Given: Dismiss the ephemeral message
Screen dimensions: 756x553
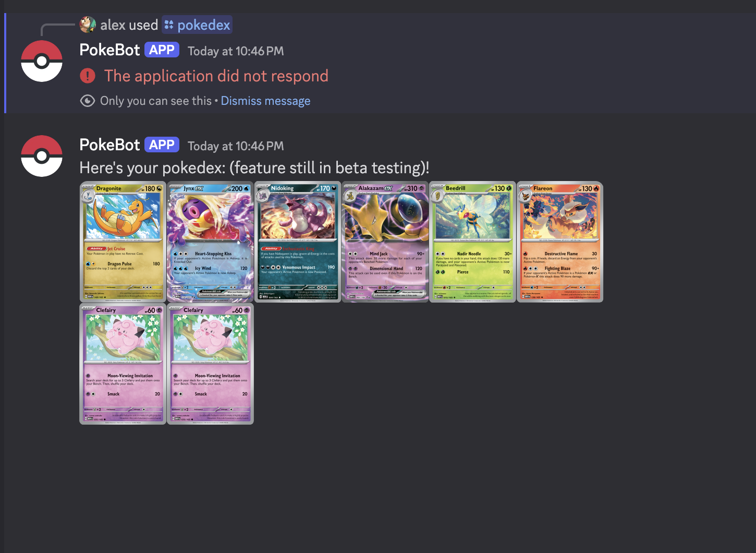Looking at the screenshot, I should click(265, 101).
